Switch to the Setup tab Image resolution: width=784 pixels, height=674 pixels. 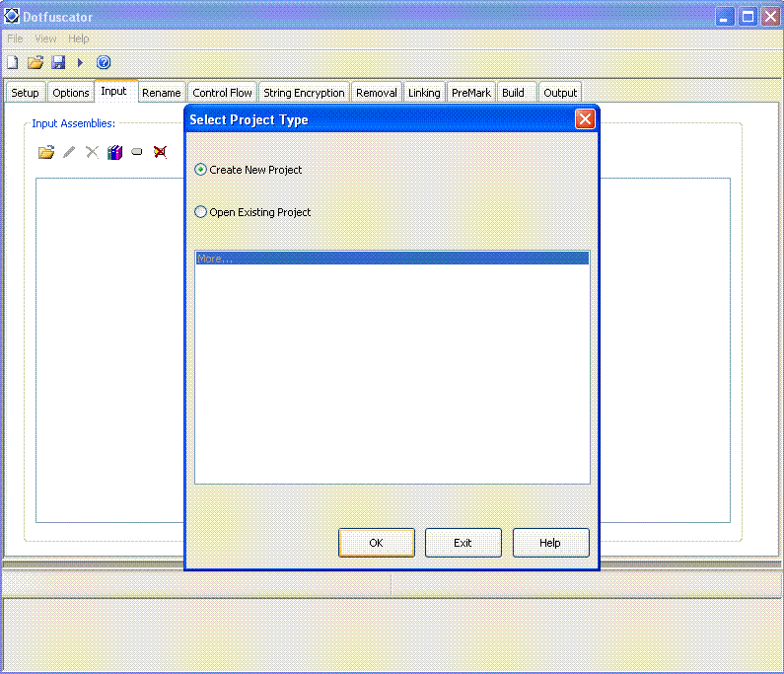pos(25,93)
